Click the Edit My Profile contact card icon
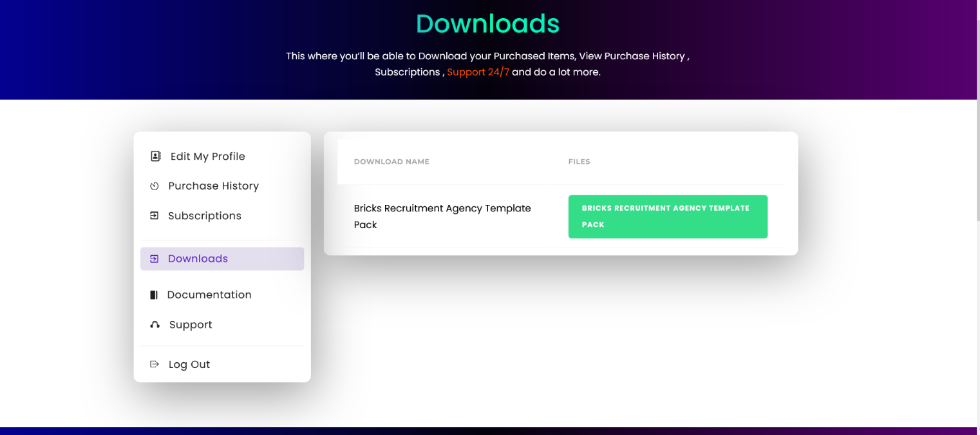The height and width of the screenshot is (435, 980). pyautogui.click(x=155, y=156)
